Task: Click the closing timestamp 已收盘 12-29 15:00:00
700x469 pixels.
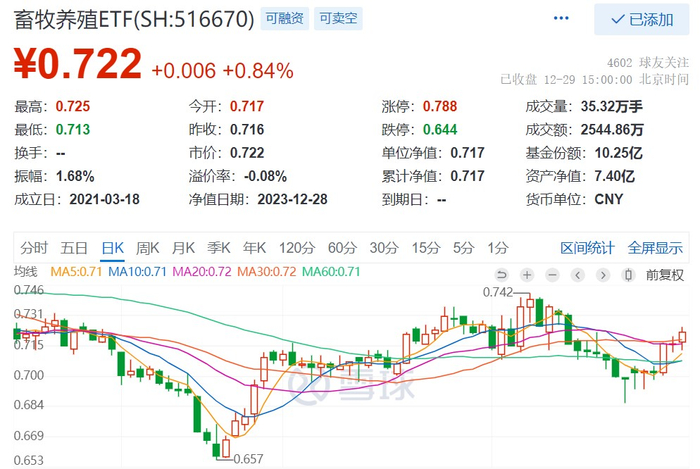Action: (566, 80)
